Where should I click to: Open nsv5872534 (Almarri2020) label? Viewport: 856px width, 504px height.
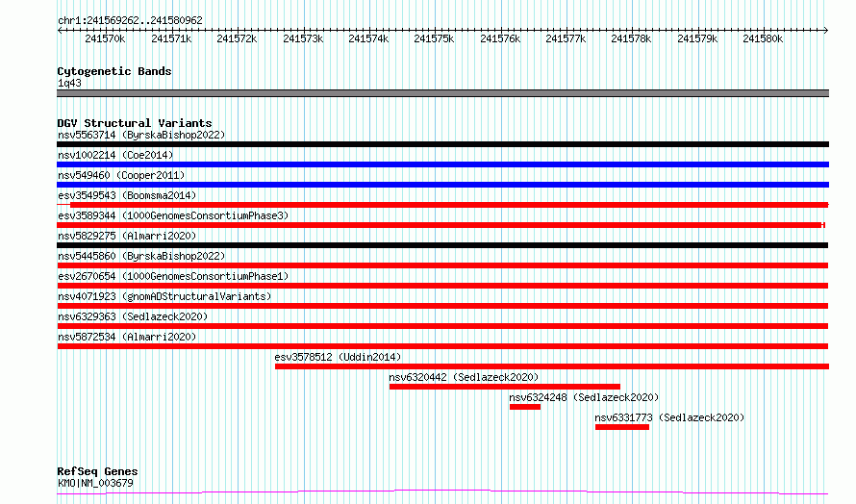pos(127,337)
